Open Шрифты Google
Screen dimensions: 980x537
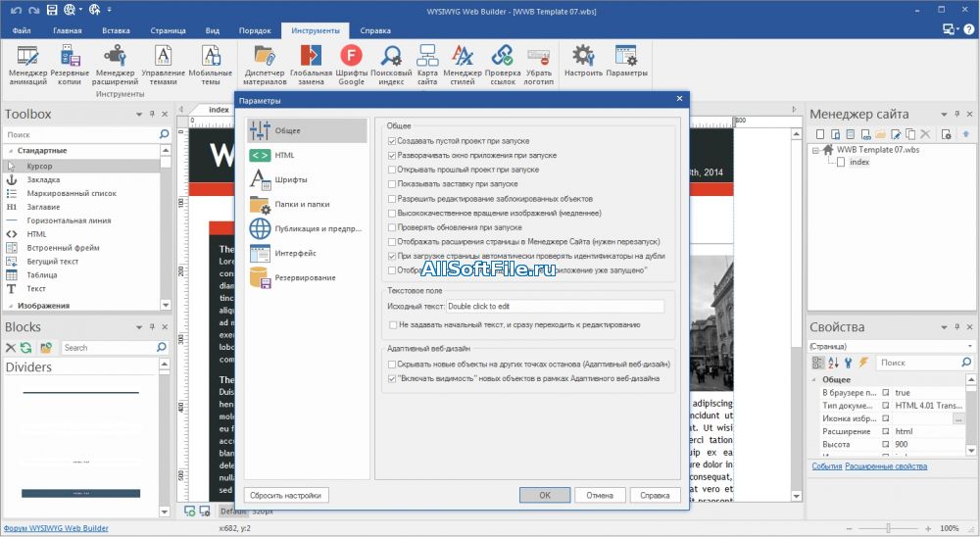(x=351, y=66)
